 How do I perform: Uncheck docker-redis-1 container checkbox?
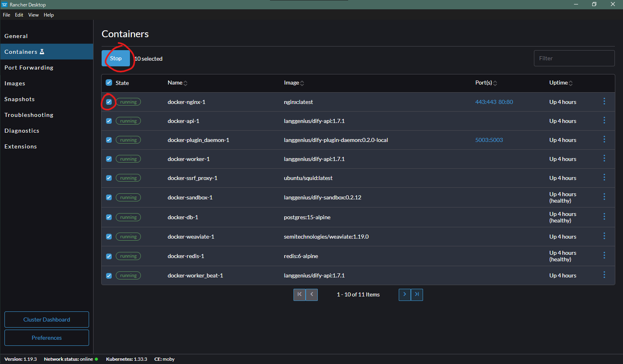(109, 256)
